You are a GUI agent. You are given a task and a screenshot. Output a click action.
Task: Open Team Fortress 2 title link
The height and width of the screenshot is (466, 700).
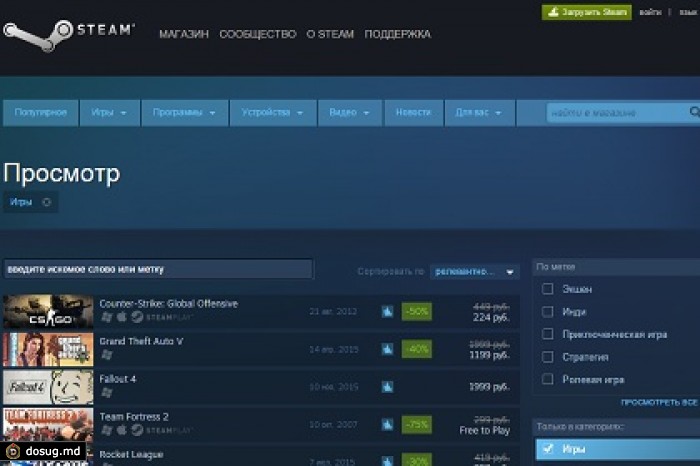tap(134, 416)
